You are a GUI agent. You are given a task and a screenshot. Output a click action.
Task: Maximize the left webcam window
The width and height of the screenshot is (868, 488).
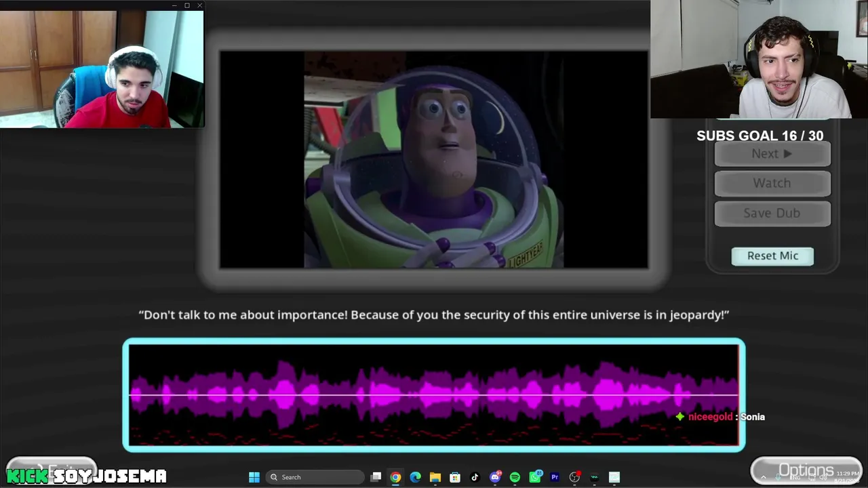click(187, 5)
